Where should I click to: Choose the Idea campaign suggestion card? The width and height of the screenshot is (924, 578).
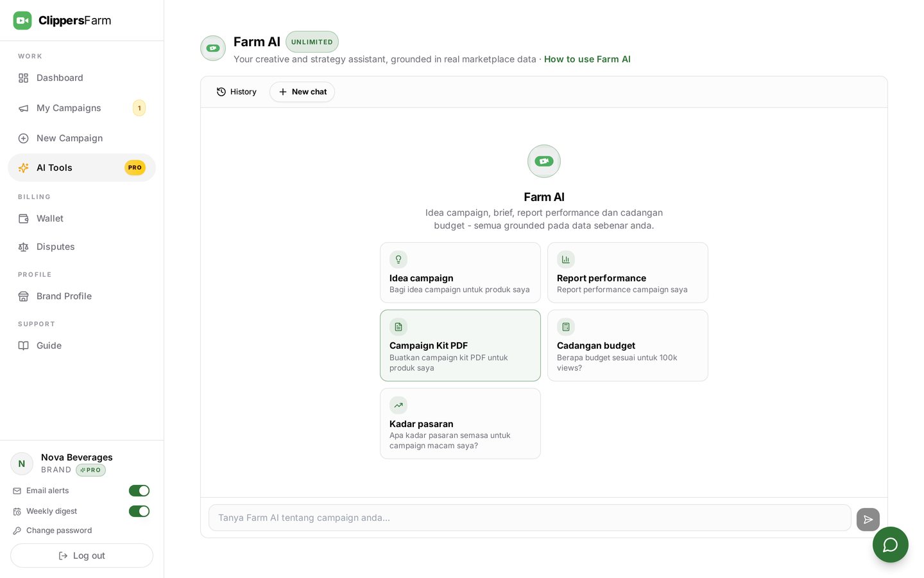point(460,272)
